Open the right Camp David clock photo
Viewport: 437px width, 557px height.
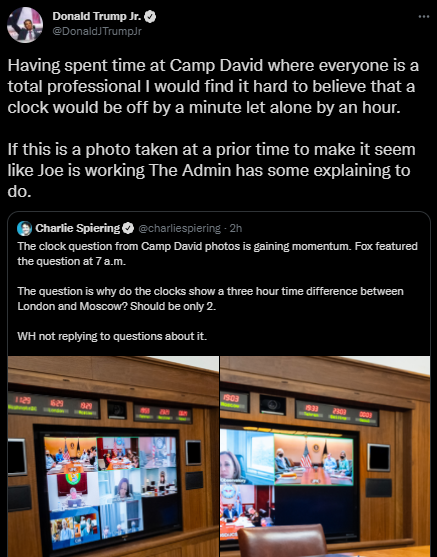[x=325, y=456]
